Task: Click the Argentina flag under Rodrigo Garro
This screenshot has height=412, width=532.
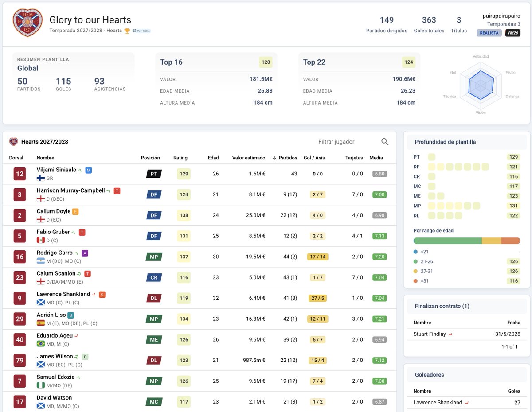Action: [41, 261]
